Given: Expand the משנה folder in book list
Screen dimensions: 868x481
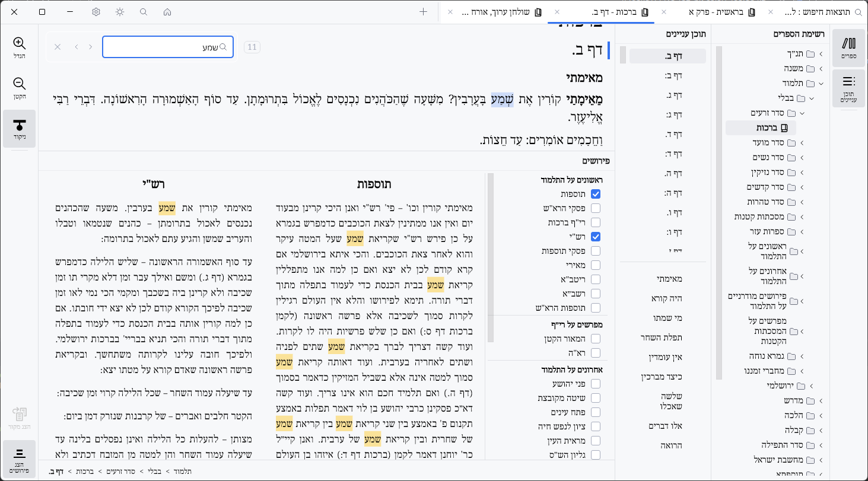Looking at the screenshot, I should [821, 69].
